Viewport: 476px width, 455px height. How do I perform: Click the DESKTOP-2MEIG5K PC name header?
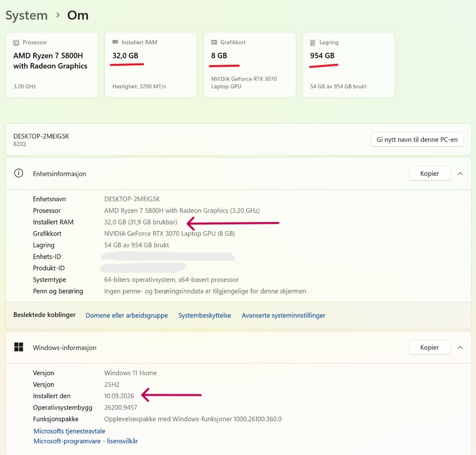coord(41,136)
